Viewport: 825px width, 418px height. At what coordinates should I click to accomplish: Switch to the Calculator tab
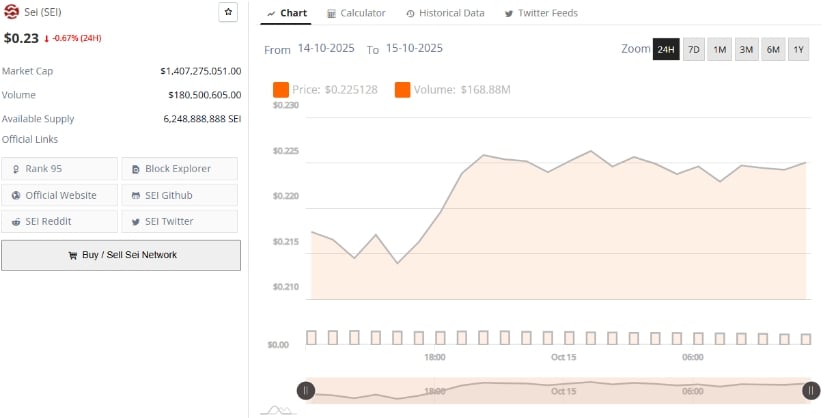click(356, 13)
